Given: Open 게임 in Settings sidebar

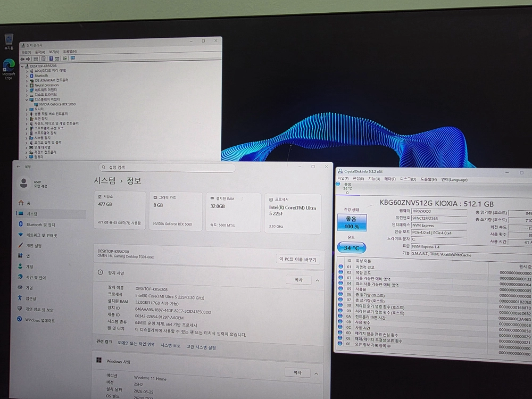Looking at the screenshot, I should tap(51, 288).
